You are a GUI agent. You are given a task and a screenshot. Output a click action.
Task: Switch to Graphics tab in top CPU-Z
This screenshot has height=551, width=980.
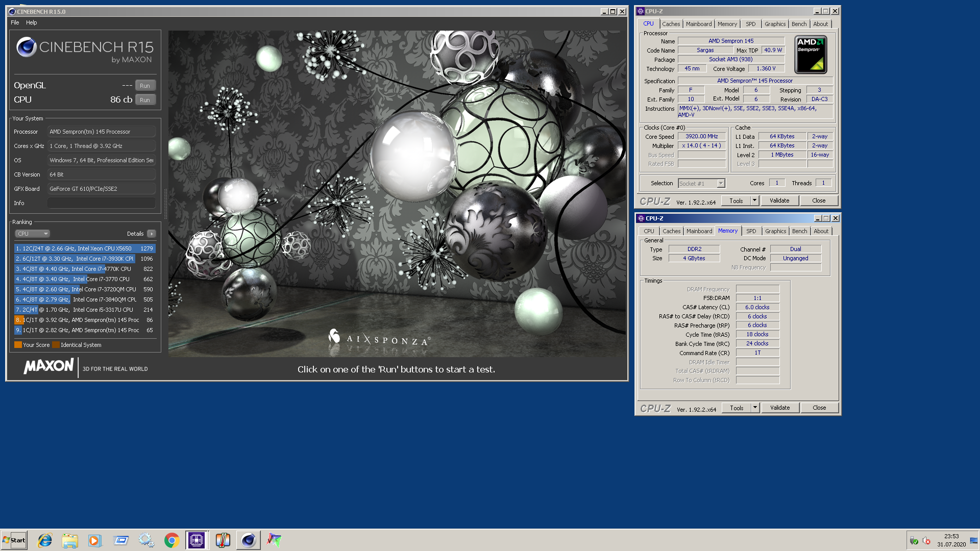pyautogui.click(x=775, y=24)
